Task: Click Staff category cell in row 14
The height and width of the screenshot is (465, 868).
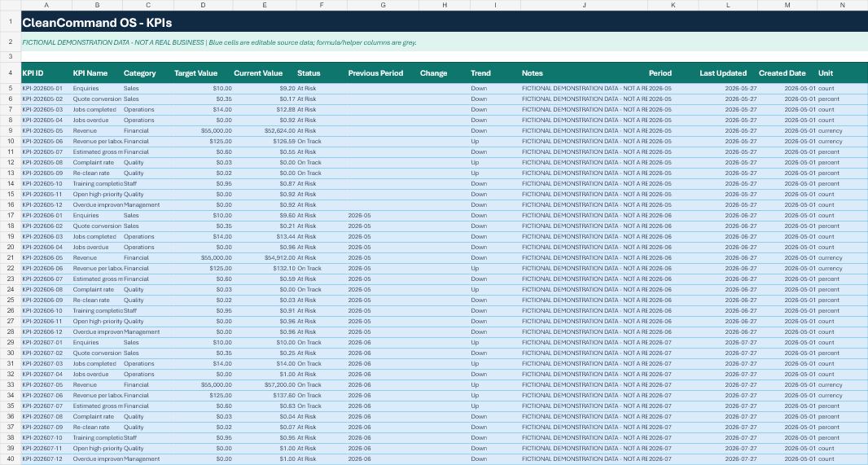Action: click(148, 184)
